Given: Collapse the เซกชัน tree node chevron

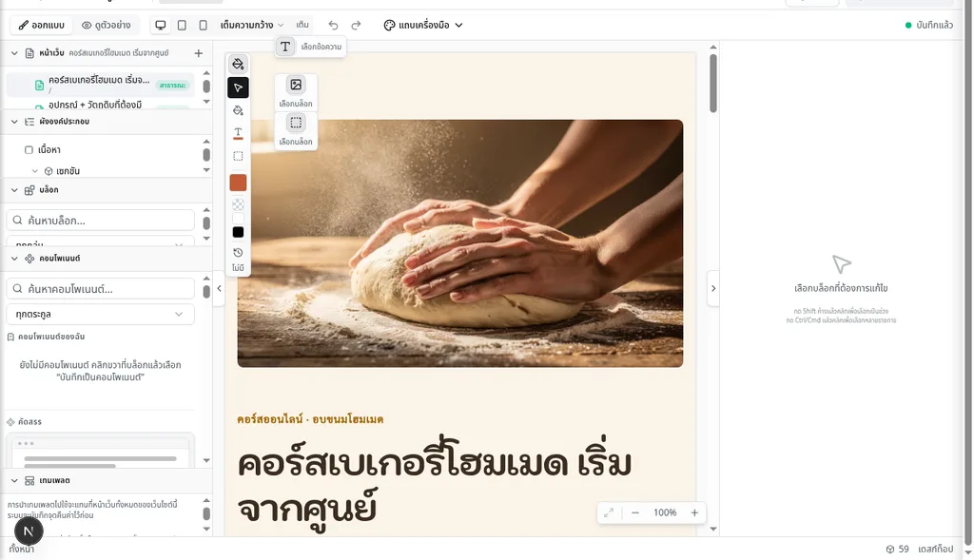Looking at the screenshot, I should [x=35, y=171].
